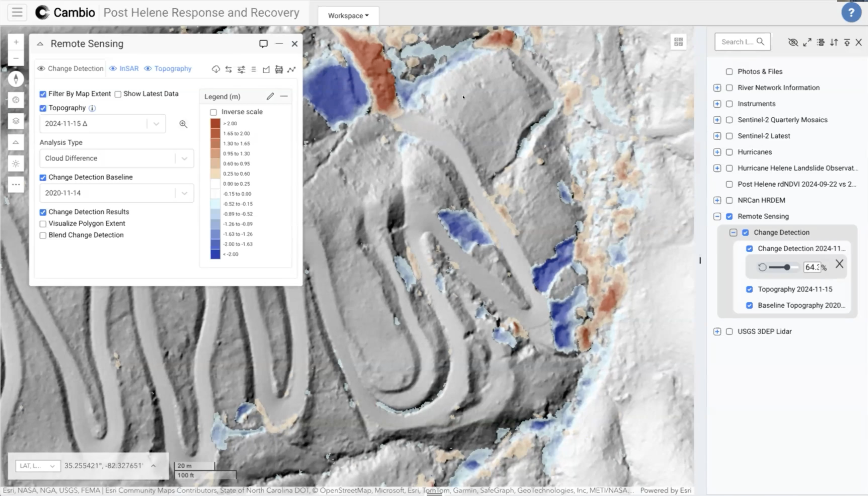
Task: Open the basemap gallery grid icon
Action: (678, 42)
